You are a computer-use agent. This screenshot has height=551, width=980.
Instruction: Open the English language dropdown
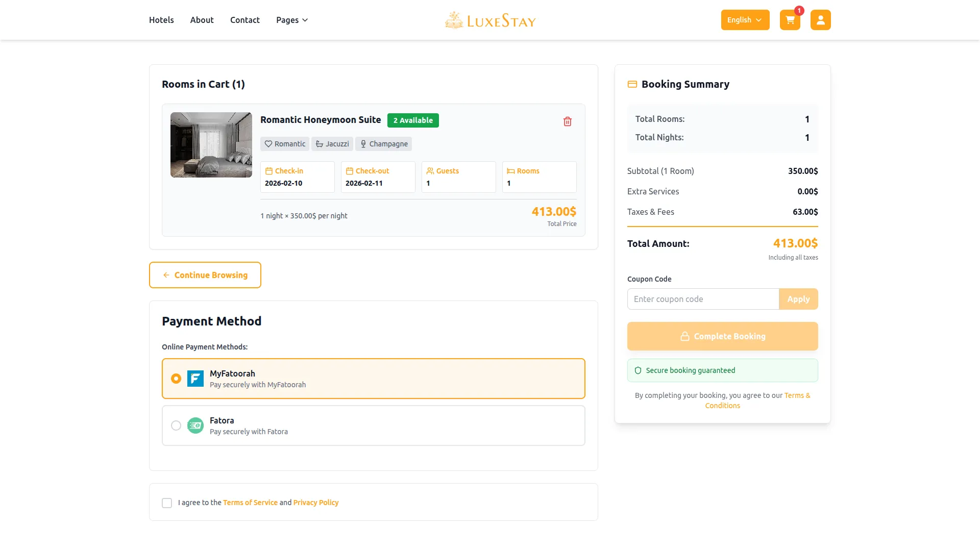click(745, 20)
